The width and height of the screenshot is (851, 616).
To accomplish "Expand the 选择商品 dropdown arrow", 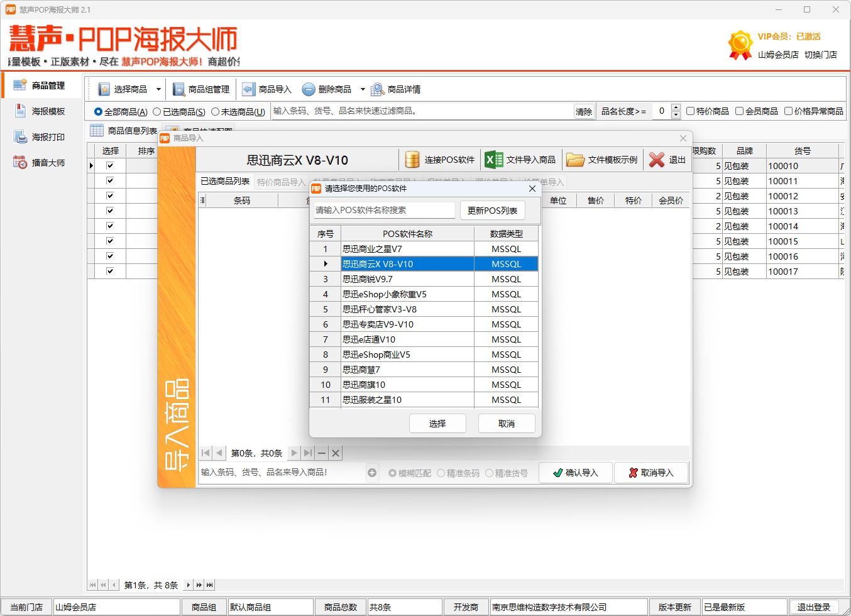I will pyautogui.click(x=158, y=89).
